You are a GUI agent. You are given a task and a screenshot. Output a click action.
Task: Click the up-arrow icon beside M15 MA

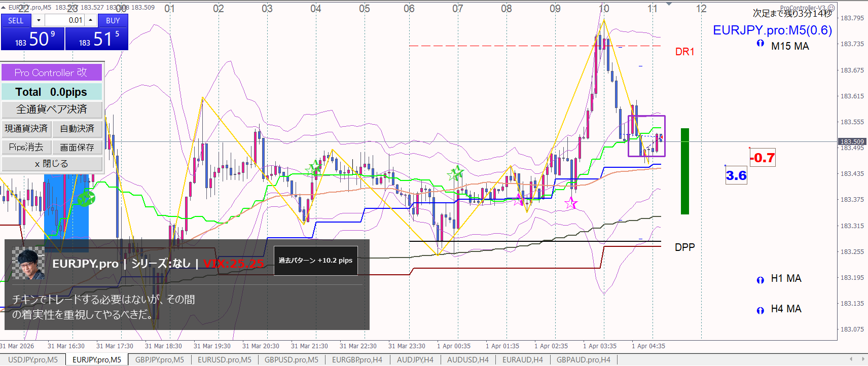[x=760, y=44]
